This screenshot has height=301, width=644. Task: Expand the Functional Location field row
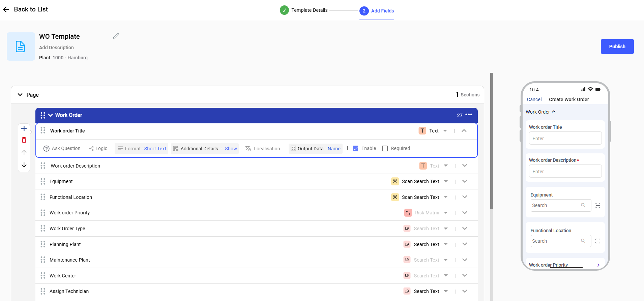coord(465,197)
